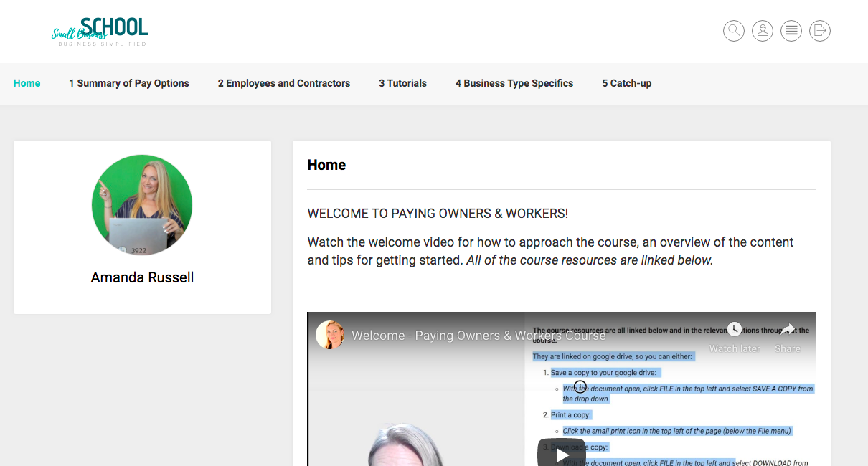Click the YouTube channel avatar on video
The image size is (868, 466).
click(330, 335)
